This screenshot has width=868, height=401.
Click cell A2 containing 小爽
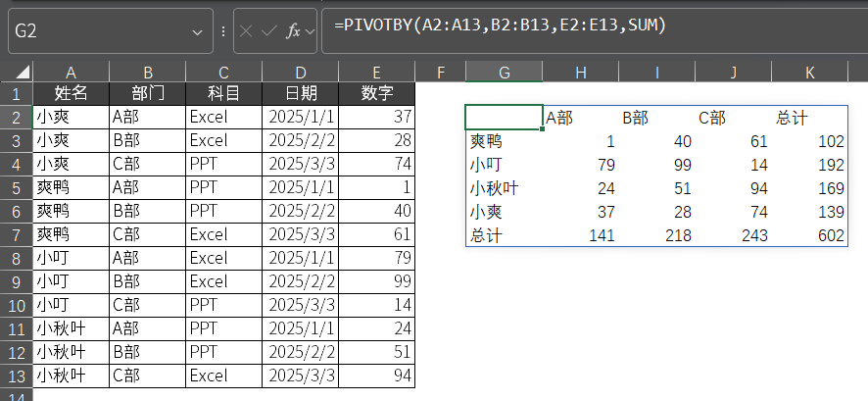(x=72, y=117)
